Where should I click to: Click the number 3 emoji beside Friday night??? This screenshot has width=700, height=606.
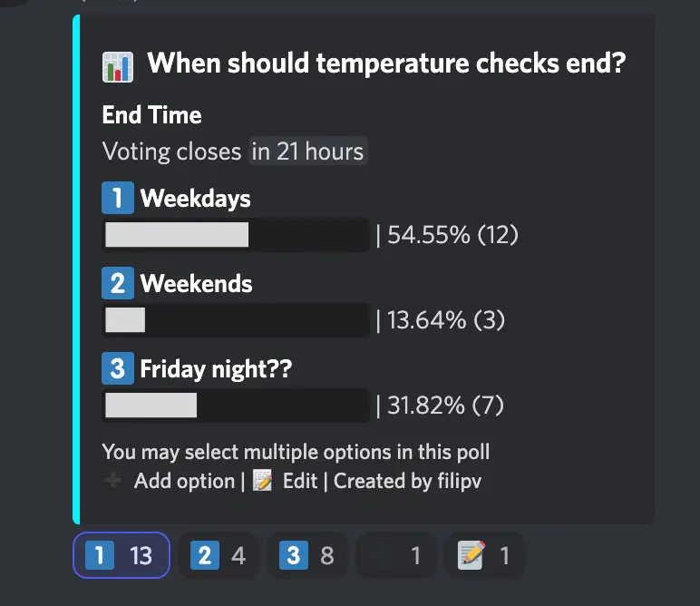[x=118, y=369]
